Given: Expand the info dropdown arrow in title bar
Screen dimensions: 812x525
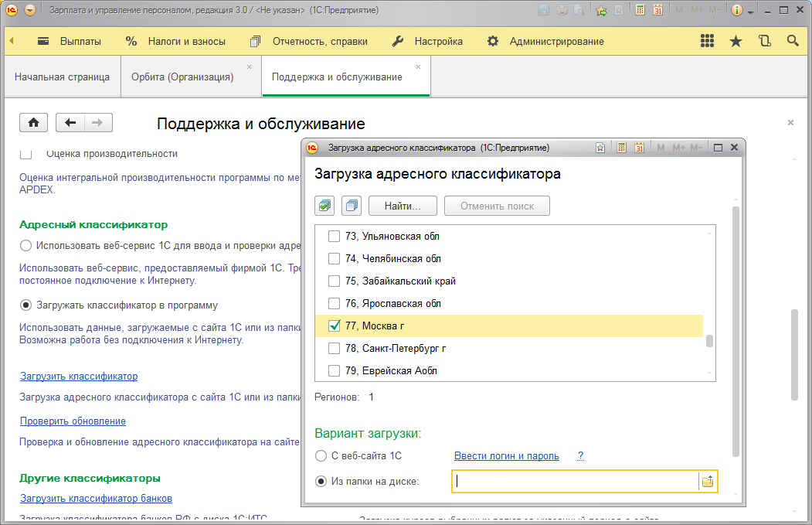Looking at the screenshot, I should click(x=750, y=12).
